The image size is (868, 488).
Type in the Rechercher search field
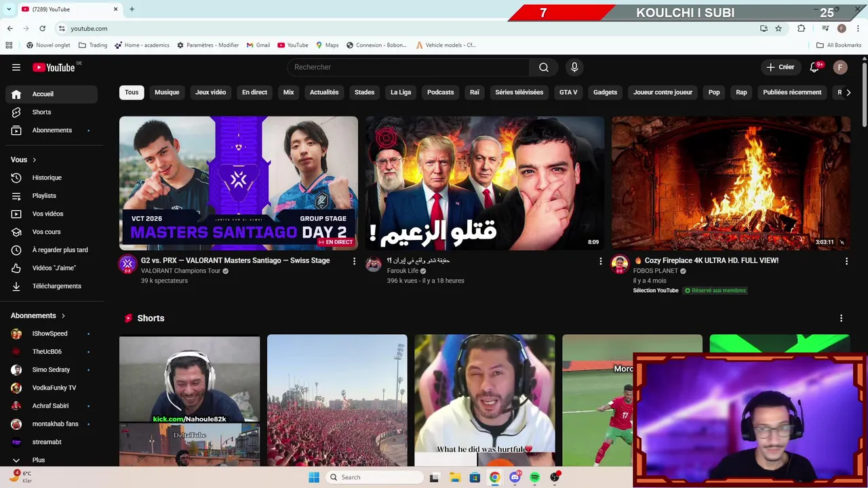tap(408, 67)
